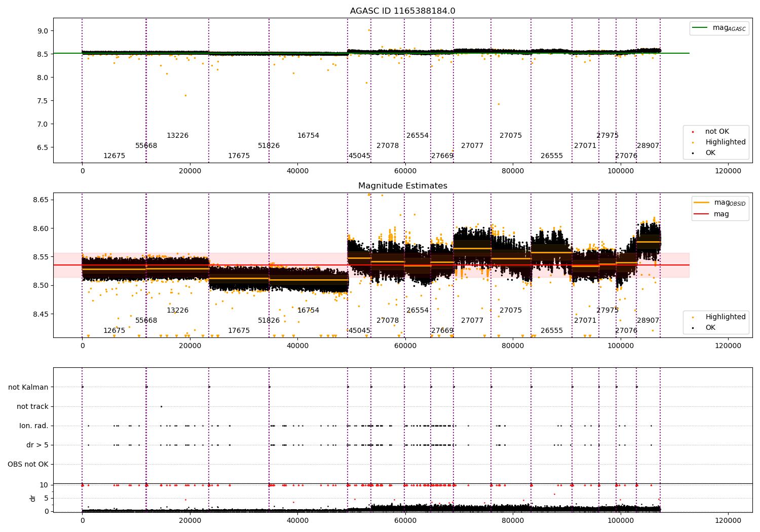
Task: Click the 8.65 y-axis tick label
Action: point(40,200)
